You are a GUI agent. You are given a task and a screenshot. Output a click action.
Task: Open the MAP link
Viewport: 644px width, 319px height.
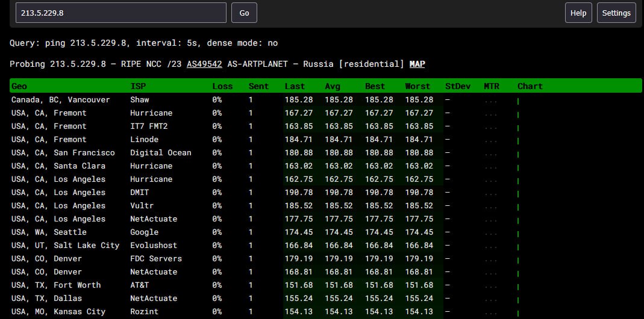417,64
